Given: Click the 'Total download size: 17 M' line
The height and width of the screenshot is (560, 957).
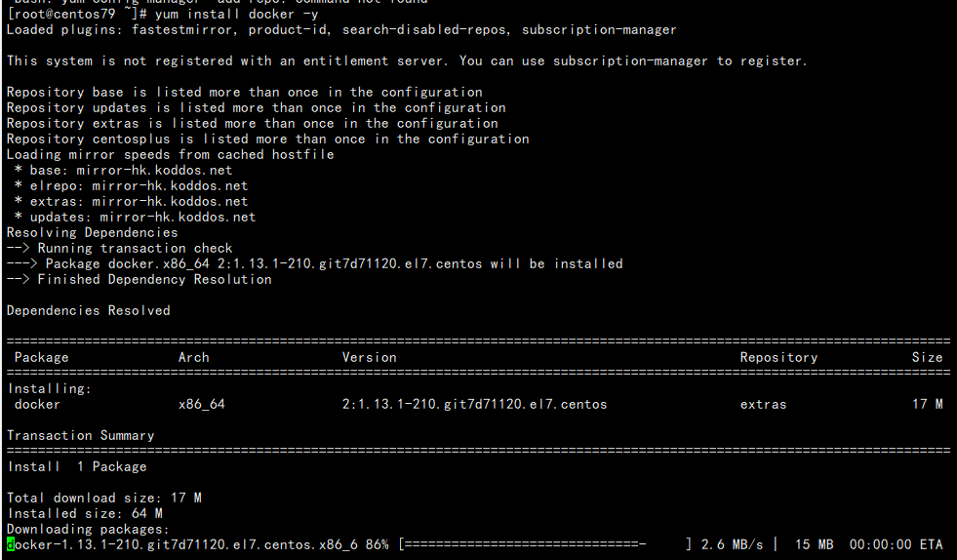Looking at the screenshot, I should coord(103,498).
